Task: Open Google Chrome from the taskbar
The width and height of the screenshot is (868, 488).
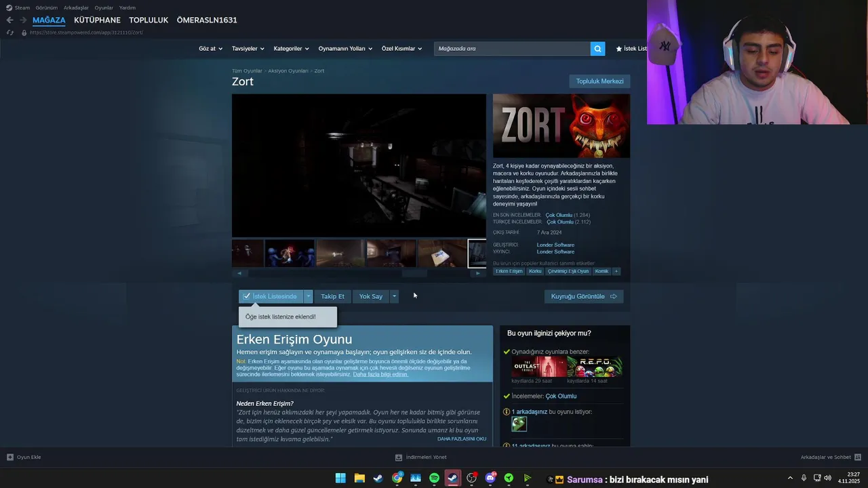Action: pos(397,479)
